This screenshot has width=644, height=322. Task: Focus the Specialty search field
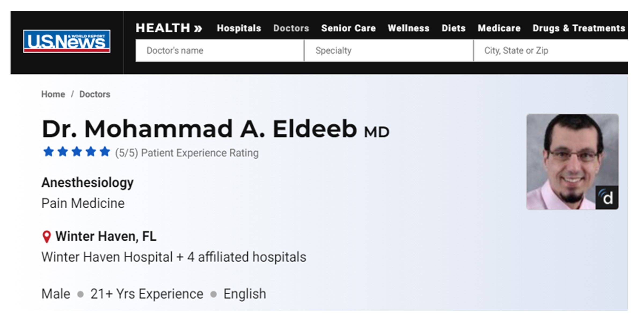coord(389,50)
